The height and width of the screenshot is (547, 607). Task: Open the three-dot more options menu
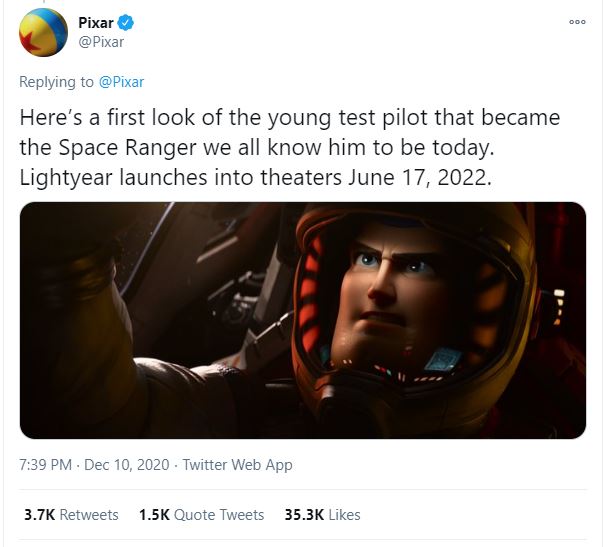pyautogui.click(x=575, y=22)
